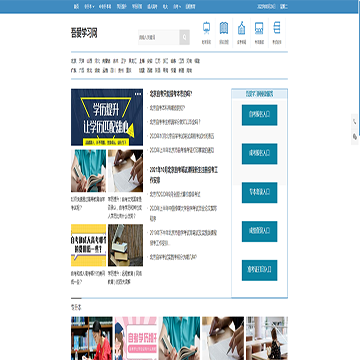The width and height of the screenshot is (360, 360).
Task: Expand the first top-nav item with dropdown arrow
Action: (89, 6)
